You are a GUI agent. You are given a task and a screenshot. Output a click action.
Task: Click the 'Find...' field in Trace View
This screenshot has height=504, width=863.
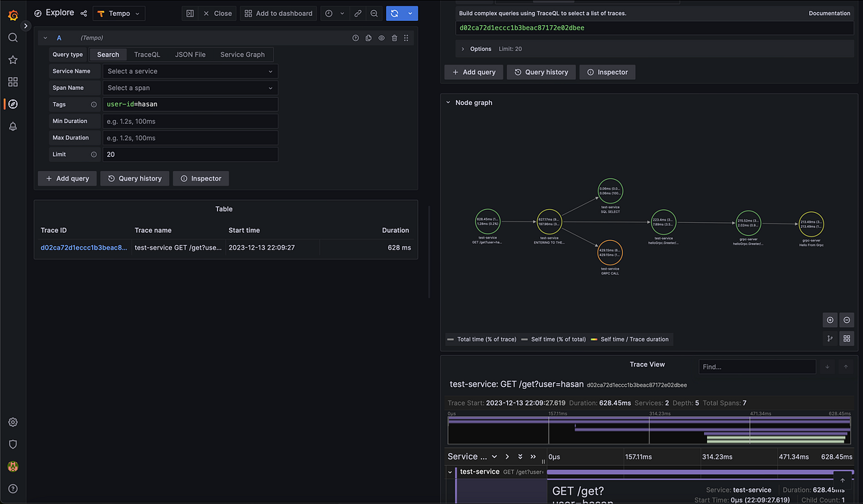(757, 367)
